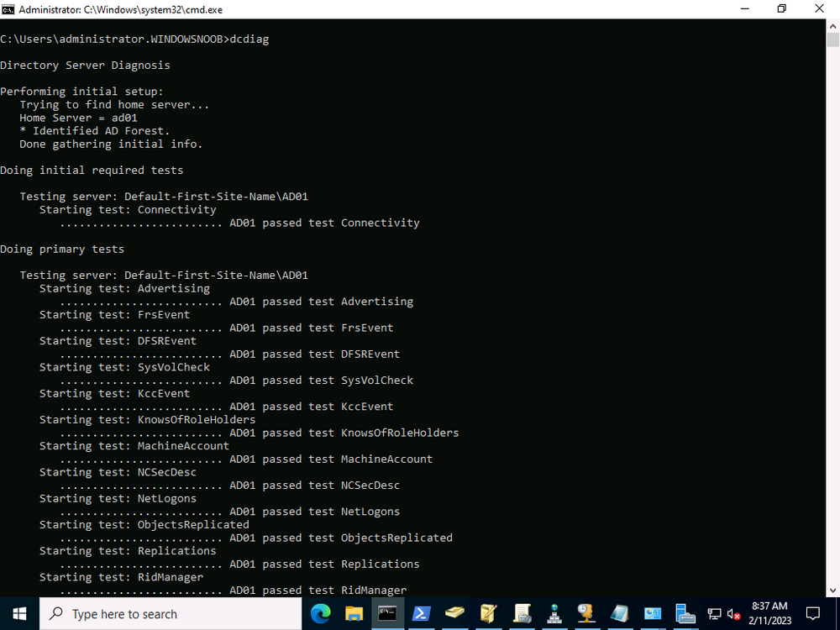Click the yellow scanner-like taskbar icon

click(454, 613)
